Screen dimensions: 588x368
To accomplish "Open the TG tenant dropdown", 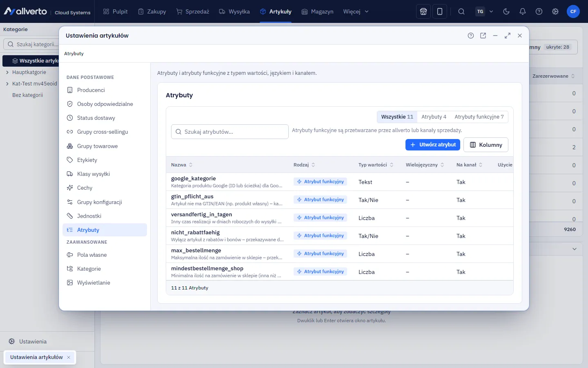I will click(x=485, y=11).
